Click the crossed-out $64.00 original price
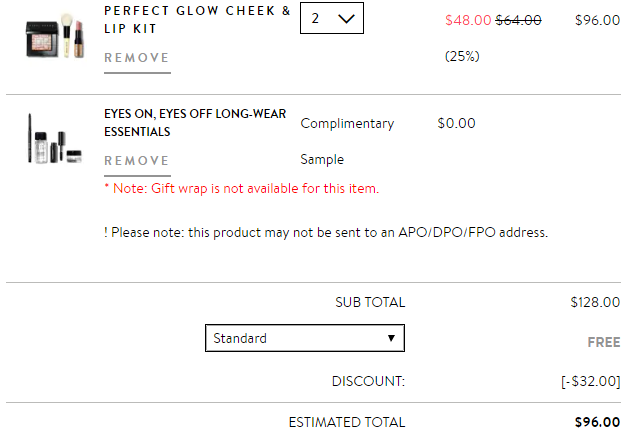This screenshot has width=631, height=433. tap(518, 20)
